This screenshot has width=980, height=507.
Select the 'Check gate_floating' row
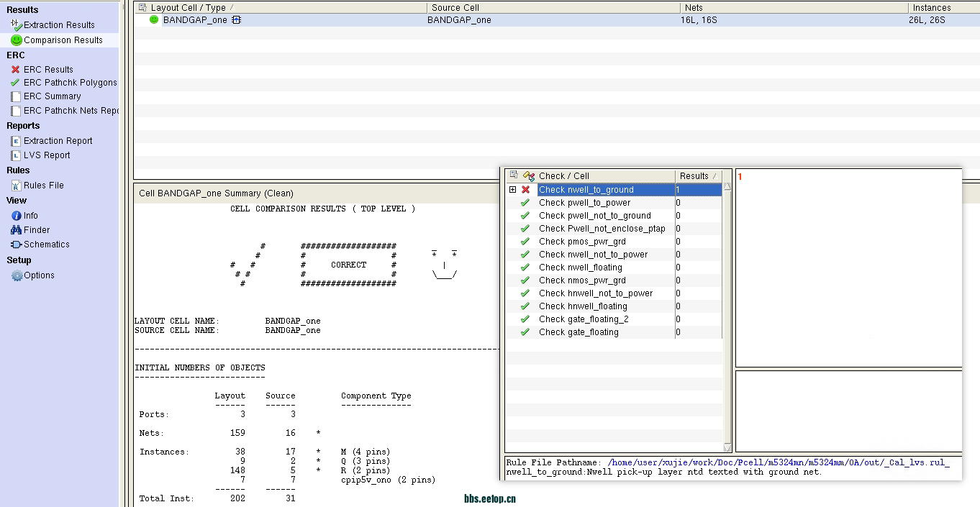point(614,332)
